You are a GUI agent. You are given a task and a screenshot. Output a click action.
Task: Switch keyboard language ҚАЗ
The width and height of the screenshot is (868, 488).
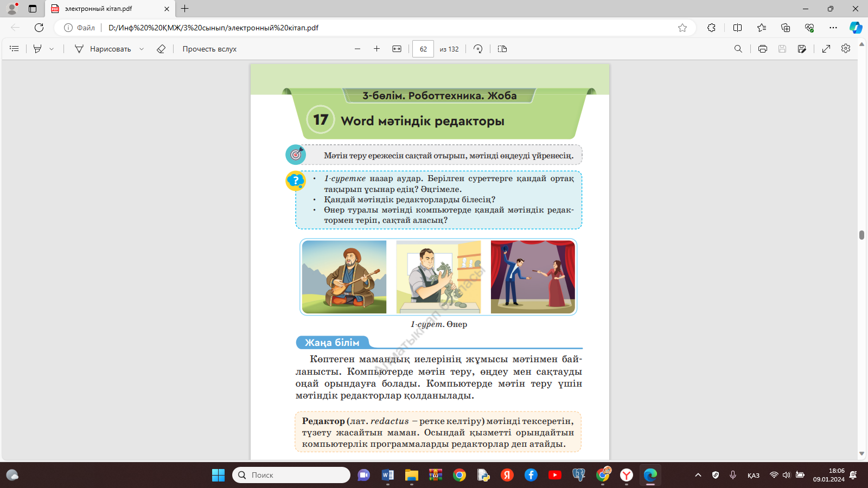coord(754,476)
